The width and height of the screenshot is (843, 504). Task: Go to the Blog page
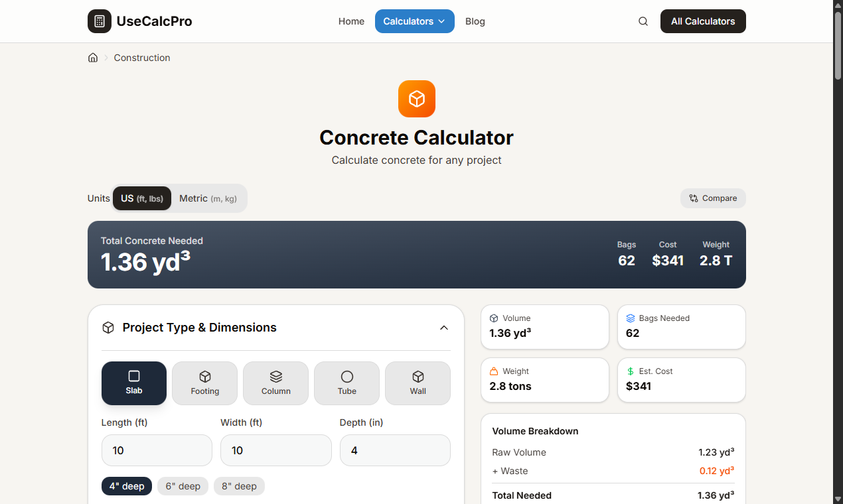coord(475,21)
